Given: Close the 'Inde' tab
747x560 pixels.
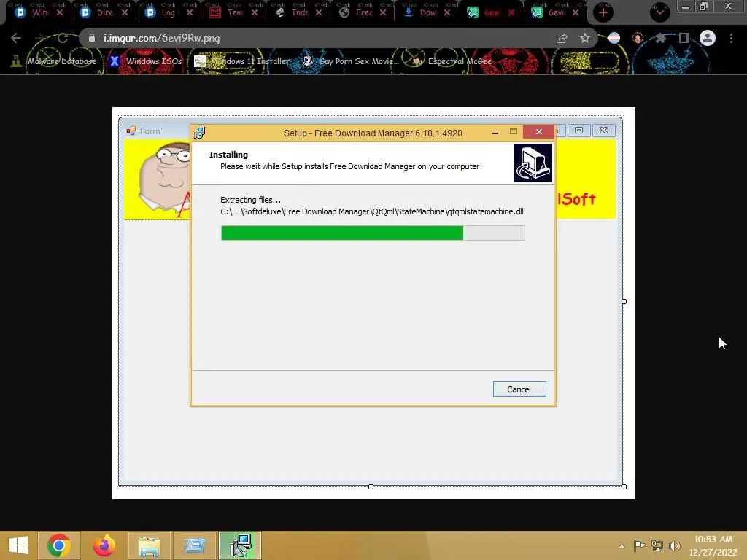Looking at the screenshot, I should [x=319, y=12].
